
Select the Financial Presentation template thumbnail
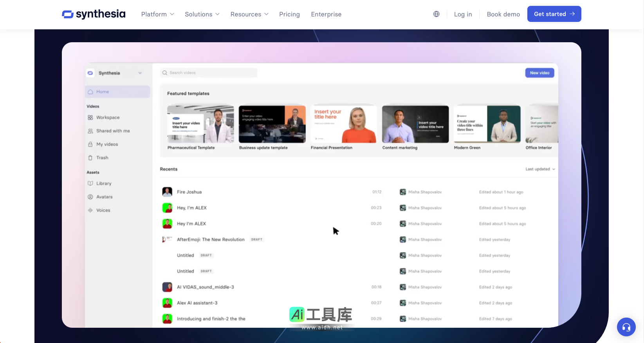coord(343,124)
